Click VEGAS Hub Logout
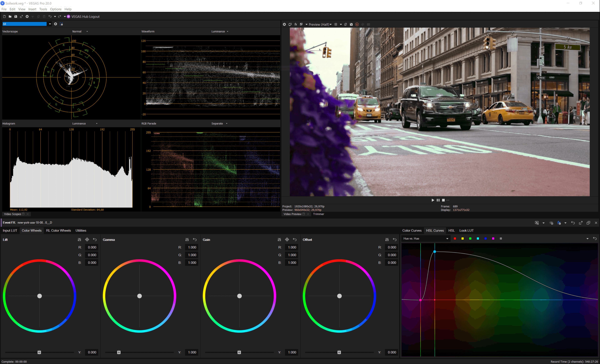The height and width of the screenshot is (364, 600). point(85,17)
